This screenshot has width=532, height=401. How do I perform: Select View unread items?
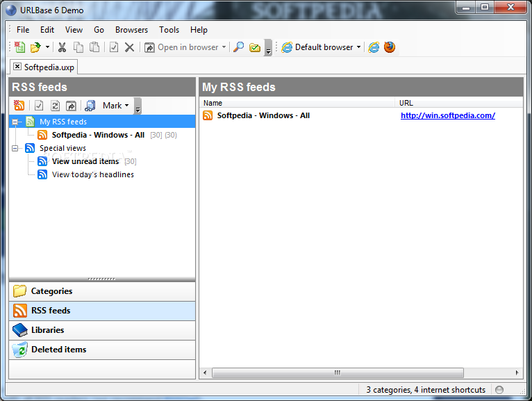pos(85,162)
